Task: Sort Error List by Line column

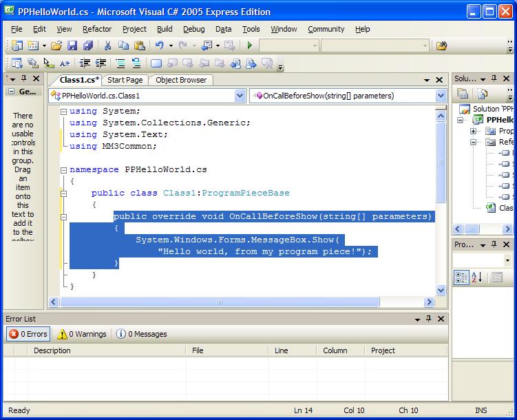Action: pyautogui.click(x=293, y=350)
